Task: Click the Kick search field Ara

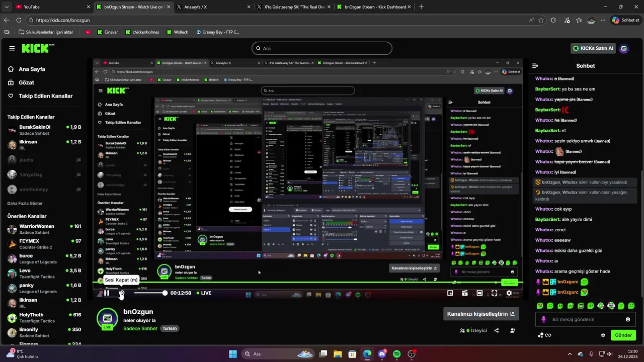Action: (322, 48)
